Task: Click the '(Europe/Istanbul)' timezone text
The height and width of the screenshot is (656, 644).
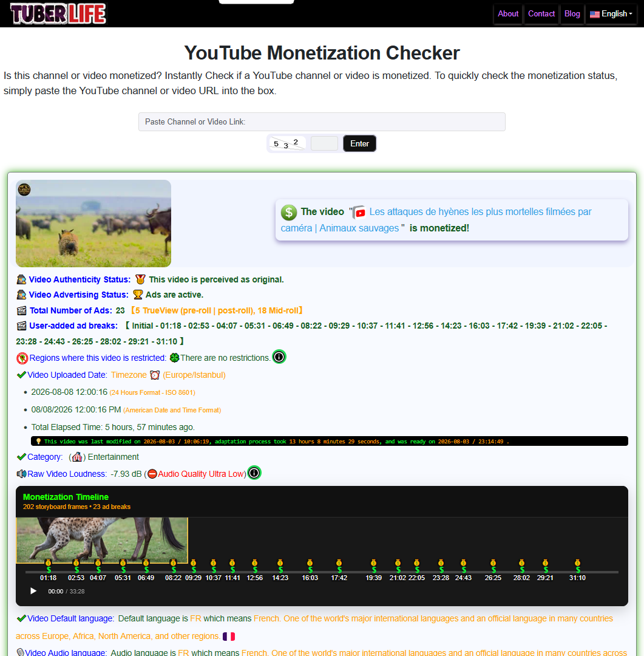Action: pos(194,375)
